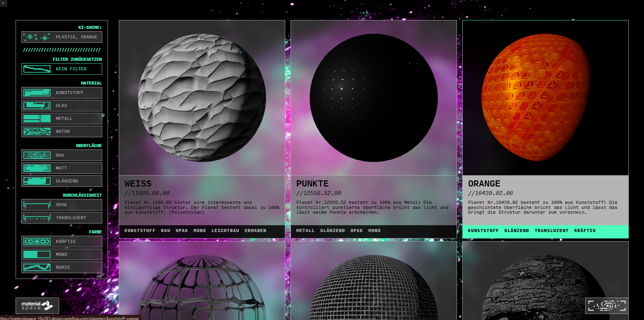Screen dimensions: 644x320
Task: Click the Metall filter icon
Action: [x=37, y=119]
